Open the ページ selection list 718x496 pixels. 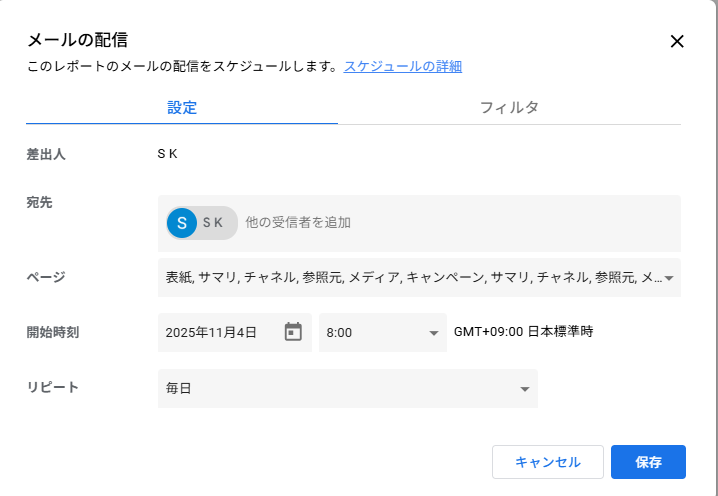[410, 278]
